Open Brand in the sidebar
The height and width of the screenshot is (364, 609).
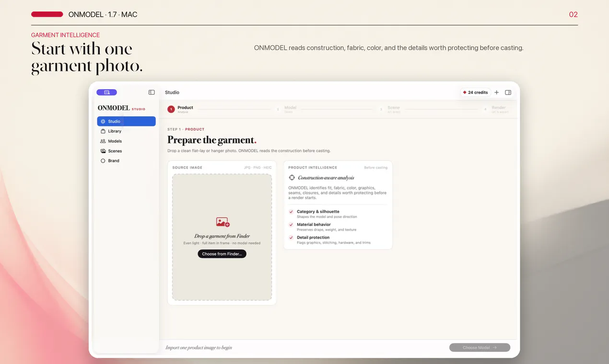pos(126,161)
